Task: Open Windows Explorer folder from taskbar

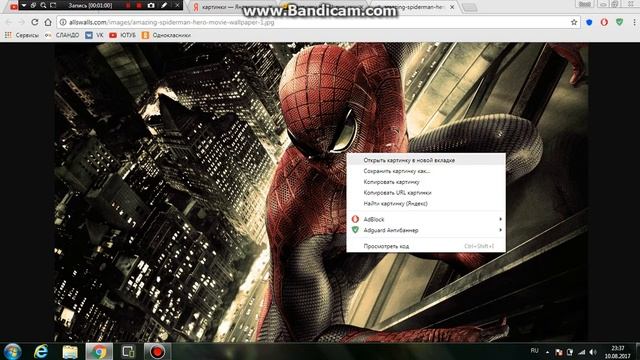Action: 70,351
